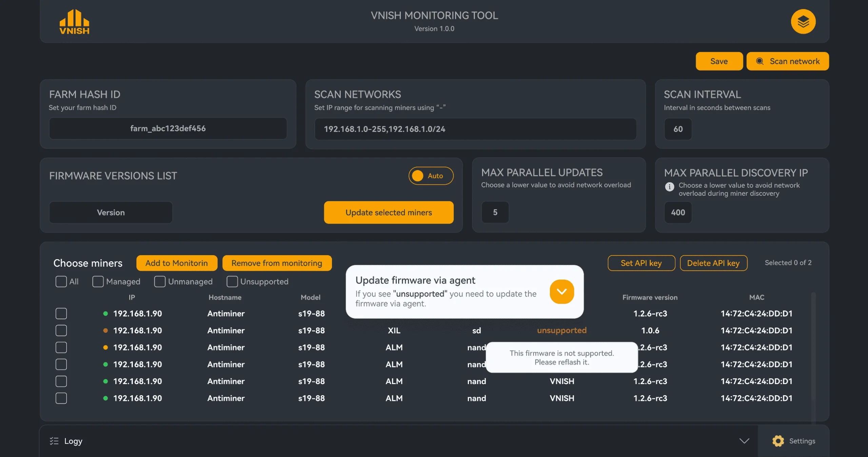Click the Save button
868x457 pixels.
click(x=719, y=61)
